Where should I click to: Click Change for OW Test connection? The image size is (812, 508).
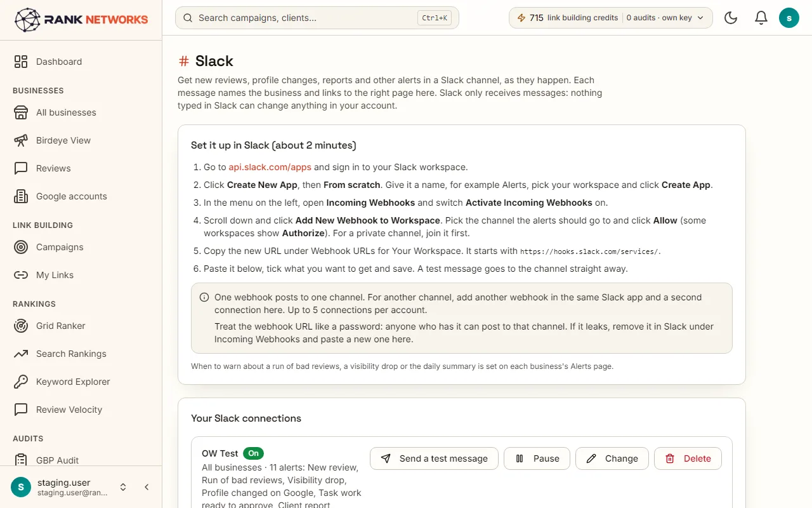612,458
